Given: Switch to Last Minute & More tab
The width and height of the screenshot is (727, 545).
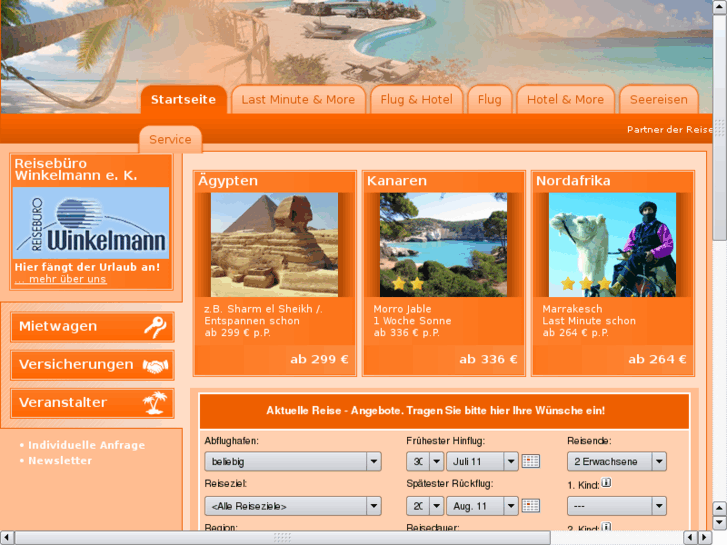Looking at the screenshot, I should click(298, 99).
